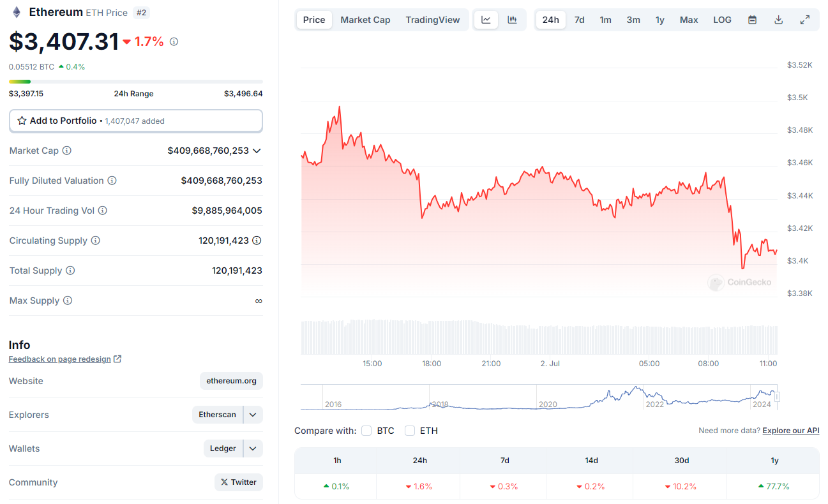The width and height of the screenshot is (828, 504).
Task: Open the calendar date range picker
Action: [x=752, y=20]
